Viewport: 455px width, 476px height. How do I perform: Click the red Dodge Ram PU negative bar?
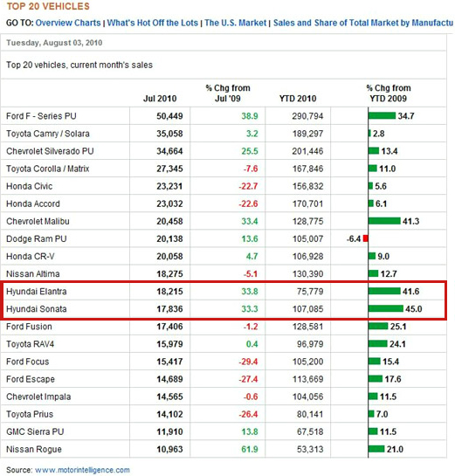coord(365,239)
